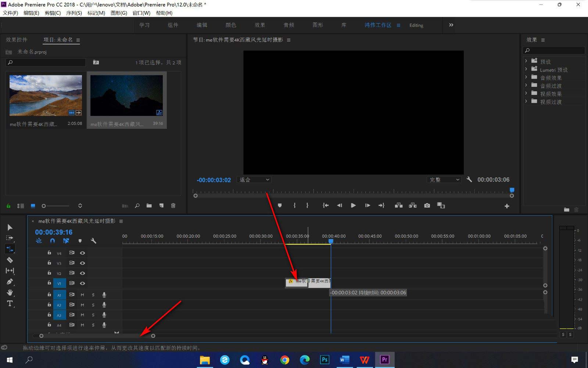The height and width of the screenshot is (368, 588).
Task: Toggle V1 track output eye
Action: click(x=82, y=283)
